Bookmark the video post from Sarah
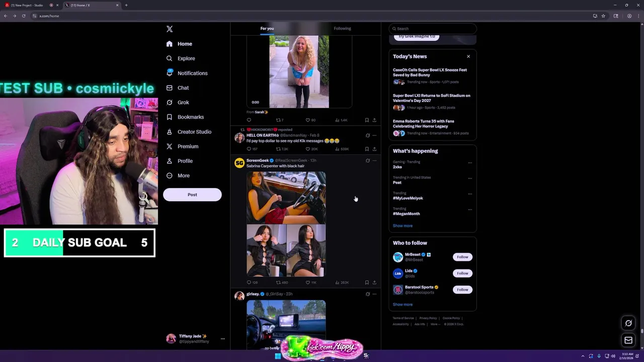 tap(367, 120)
